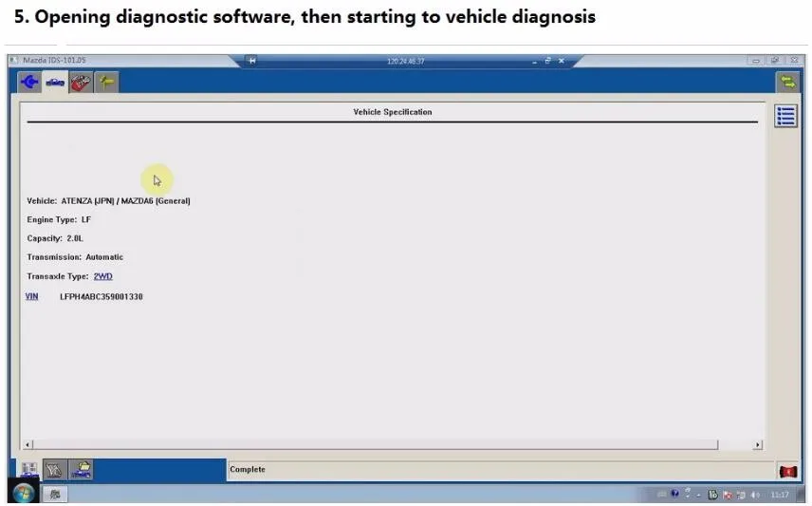Click the log viewer bottom tab icon

coord(55,470)
